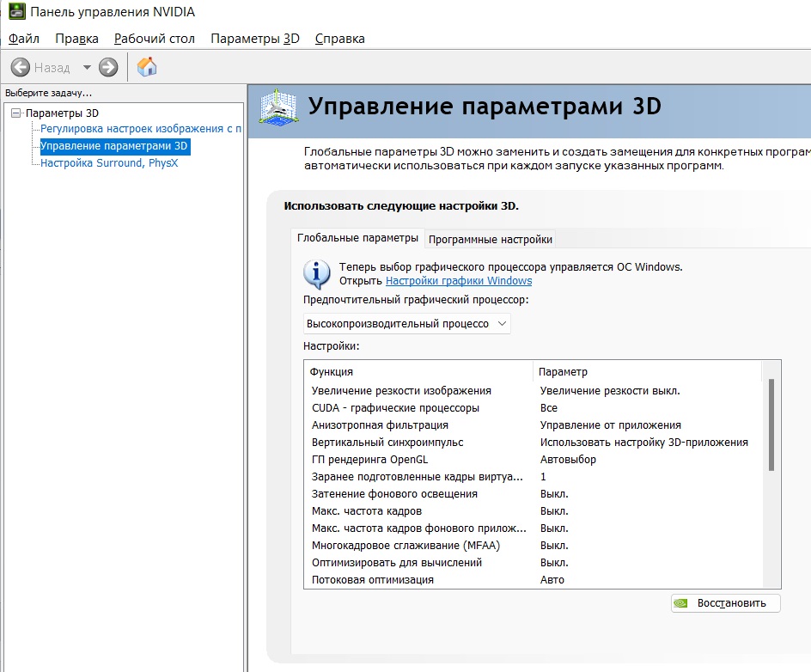The height and width of the screenshot is (672, 811).
Task: Open the Параметры 3D menu
Action: 255,39
